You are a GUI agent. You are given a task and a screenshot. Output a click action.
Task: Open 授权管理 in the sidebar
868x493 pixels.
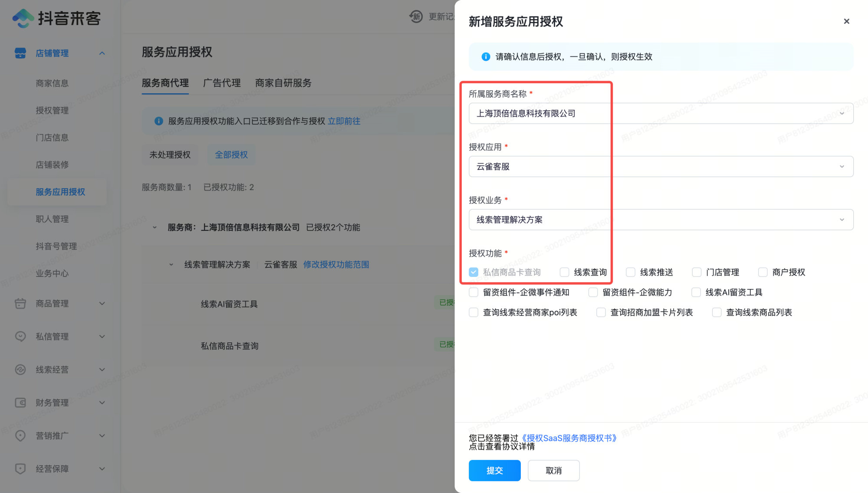52,110
